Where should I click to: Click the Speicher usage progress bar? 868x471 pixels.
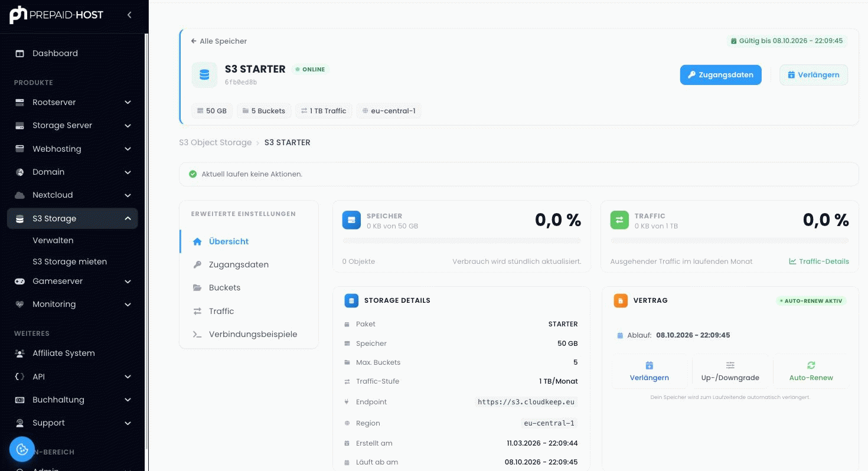[462, 241]
